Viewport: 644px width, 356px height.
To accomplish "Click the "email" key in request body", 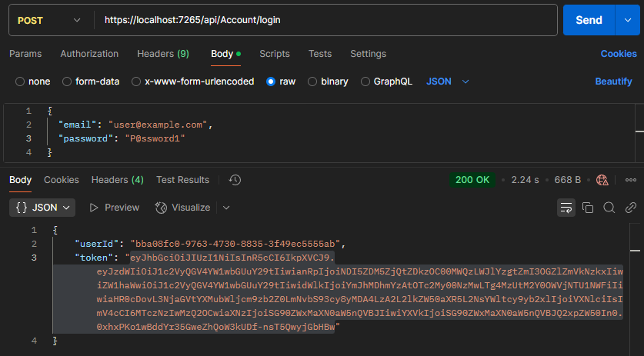I will (x=77, y=125).
